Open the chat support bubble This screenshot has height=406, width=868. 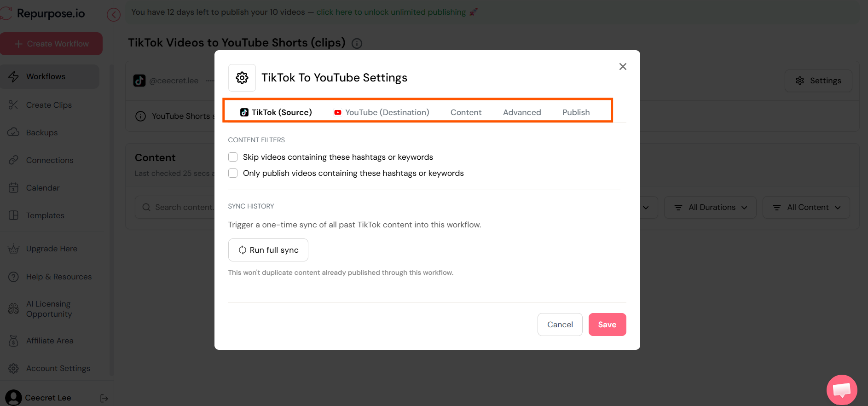click(842, 390)
